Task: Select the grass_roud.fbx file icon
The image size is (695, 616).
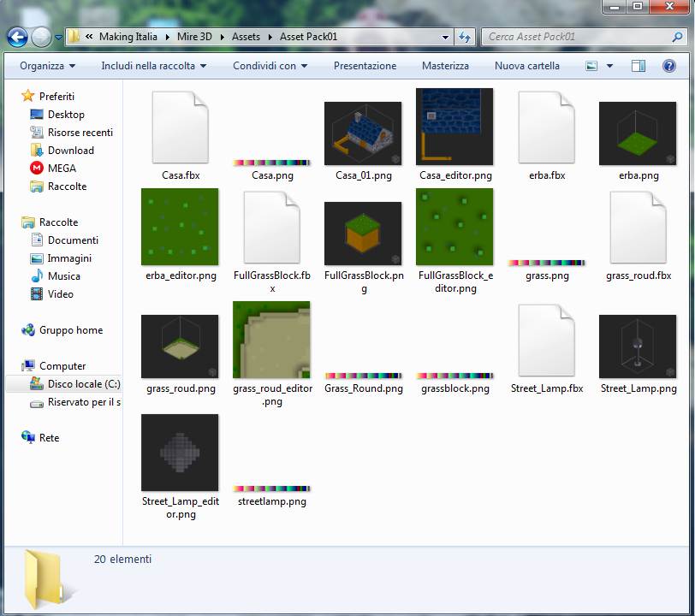Action: pos(638,228)
